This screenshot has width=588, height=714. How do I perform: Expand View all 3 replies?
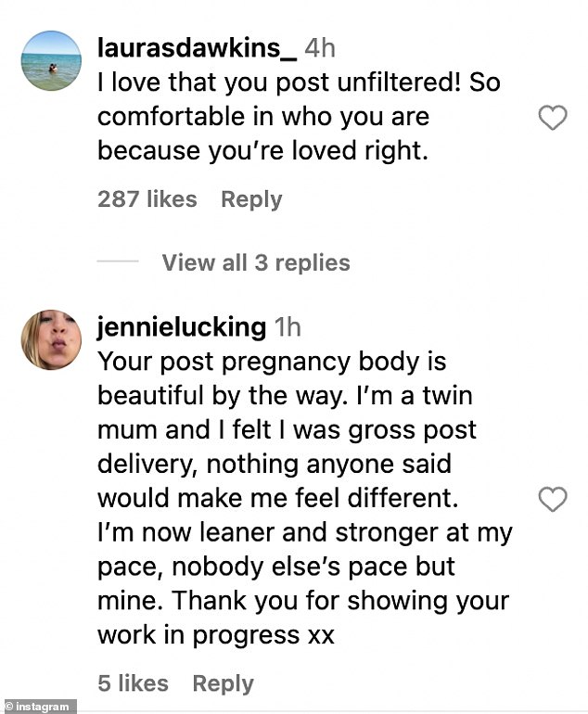tap(256, 262)
